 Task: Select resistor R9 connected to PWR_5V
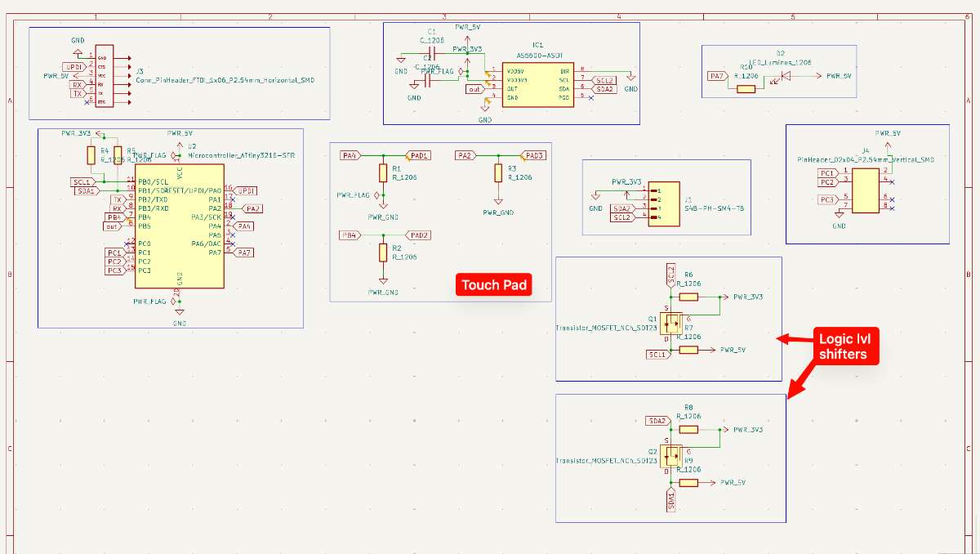(688, 483)
